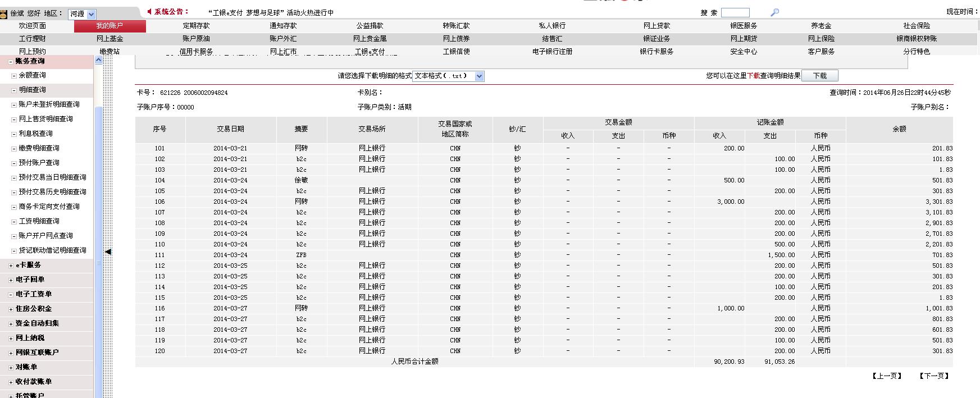
Task: Click the 搜索 search input field
Action: [x=735, y=12]
